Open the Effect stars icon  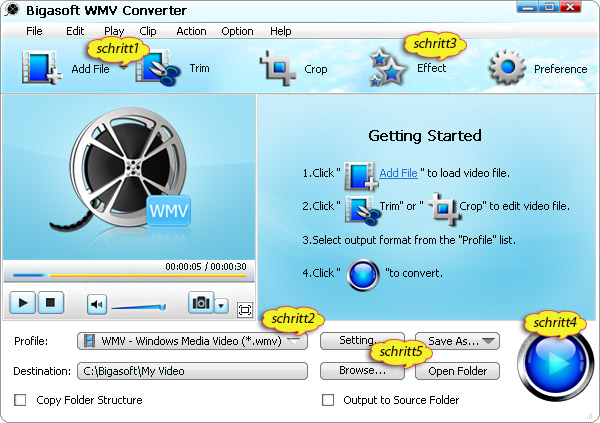click(x=387, y=68)
